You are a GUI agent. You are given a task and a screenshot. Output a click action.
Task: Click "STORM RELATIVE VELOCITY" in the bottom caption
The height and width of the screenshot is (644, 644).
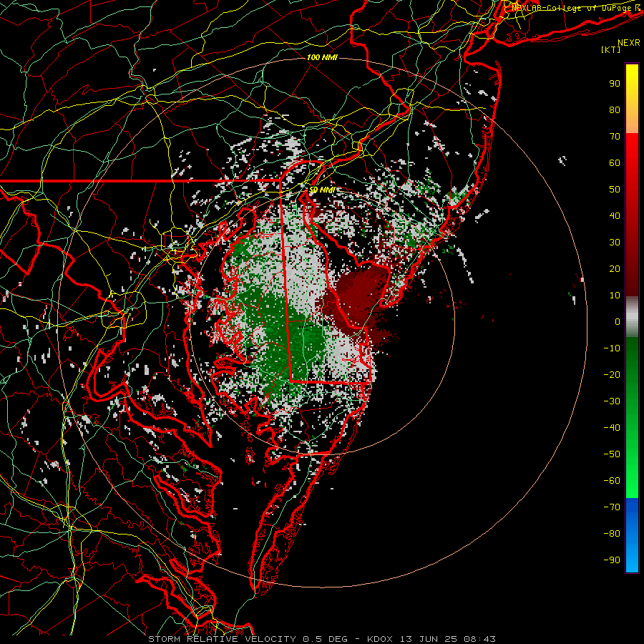pyautogui.click(x=222, y=639)
